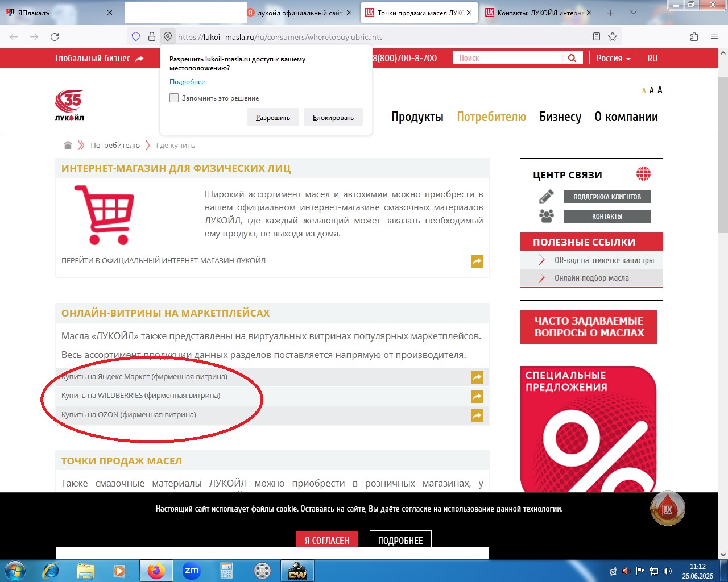Open a new tab with the plus button
The height and width of the screenshot is (582, 728).
(x=610, y=13)
